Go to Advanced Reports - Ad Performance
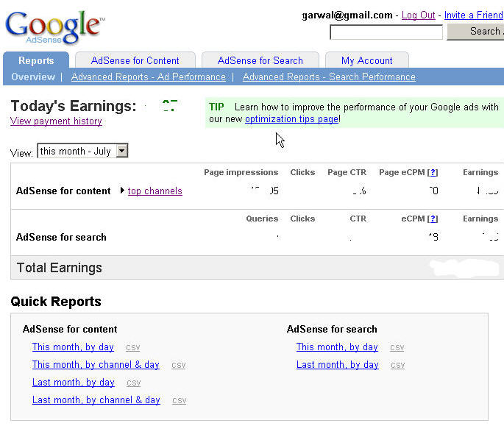The image size is (504, 426). 148,77
